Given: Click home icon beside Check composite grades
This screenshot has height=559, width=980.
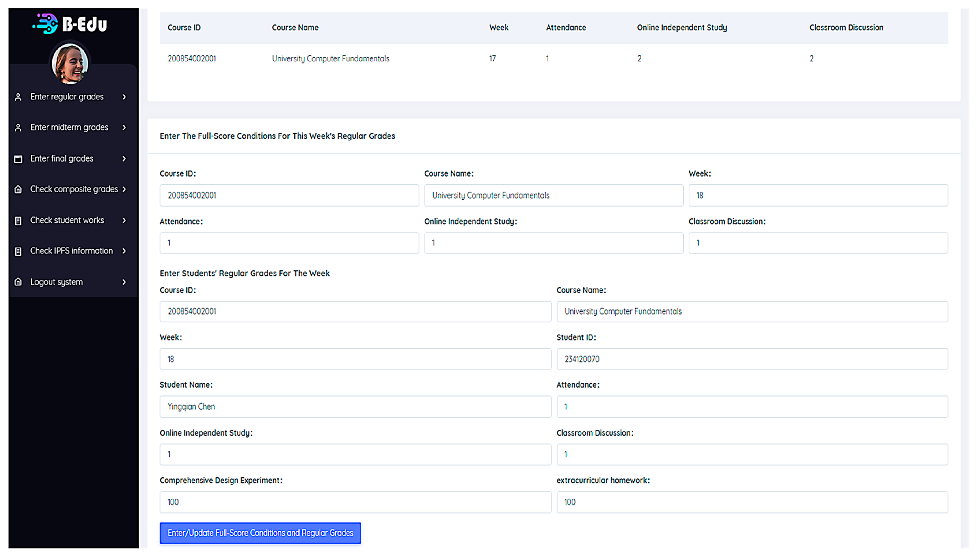Looking at the screenshot, I should click(18, 189).
